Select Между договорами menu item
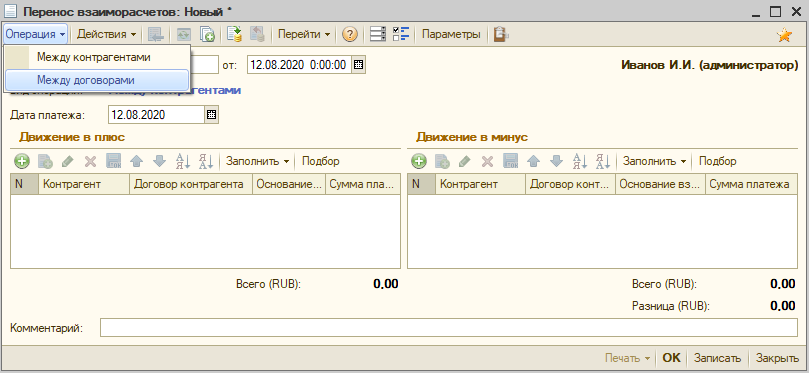Image resolution: width=809 pixels, height=373 pixels. click(x=96, y=80)
